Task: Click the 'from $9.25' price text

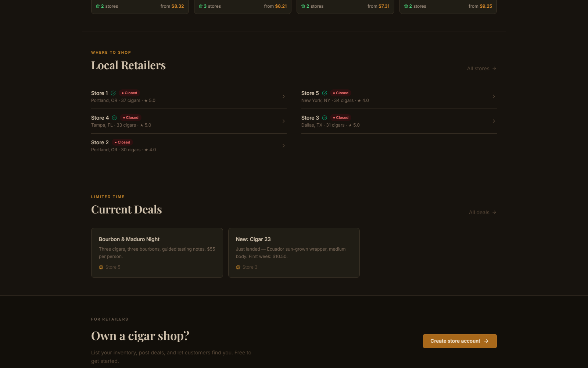Action: [x=480, y=6]
